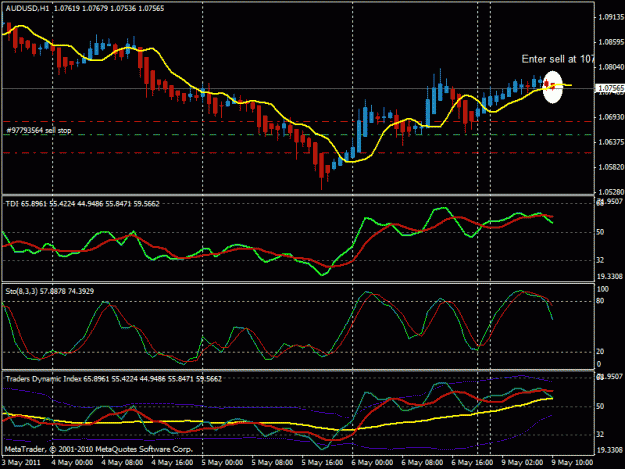Select the "Enter sell at 107" text annotation
The width and height of the screenshot is (625, 469).
(558, 59)
